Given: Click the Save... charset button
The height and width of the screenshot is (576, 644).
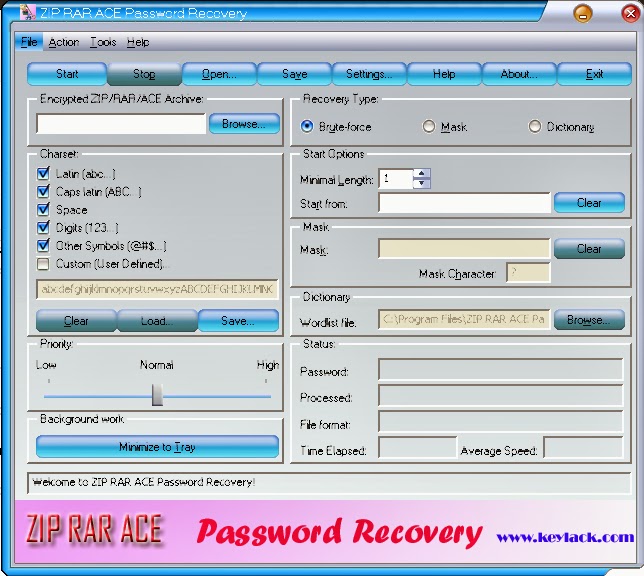Looking at the screenshot, I should pyautogui.click(x=238, y=320).
